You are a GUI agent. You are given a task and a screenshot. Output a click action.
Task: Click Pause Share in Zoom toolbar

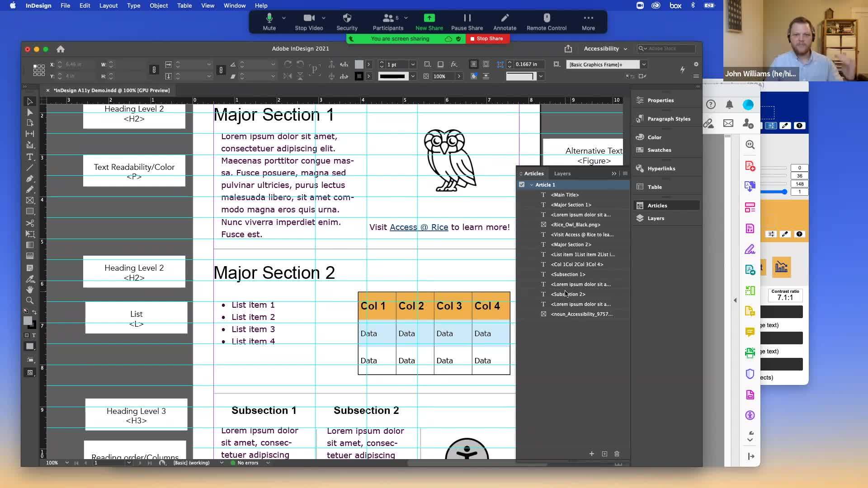(x=467, y=22)
